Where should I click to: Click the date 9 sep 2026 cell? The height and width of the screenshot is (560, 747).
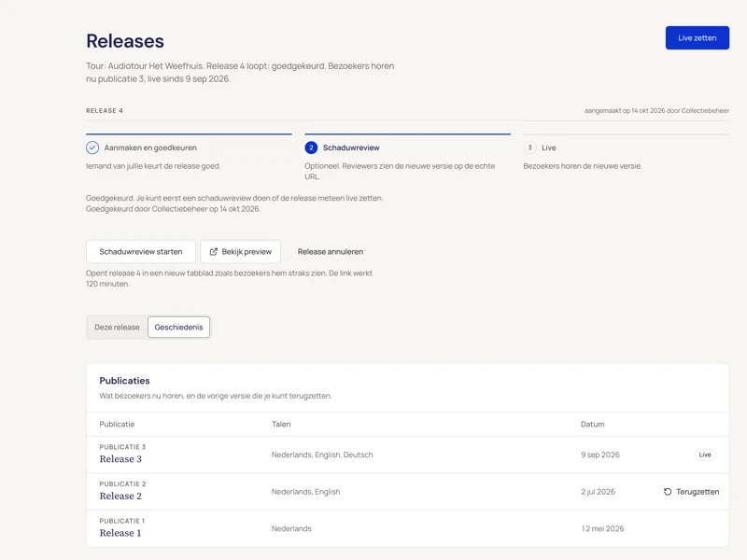[x=600, y=455]
